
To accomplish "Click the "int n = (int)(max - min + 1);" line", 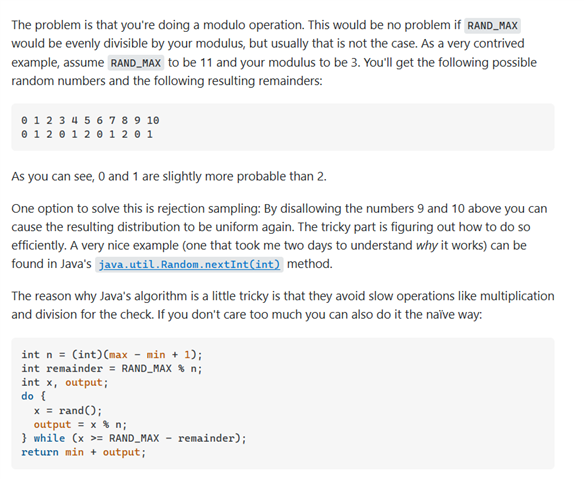I will point(112,354).
